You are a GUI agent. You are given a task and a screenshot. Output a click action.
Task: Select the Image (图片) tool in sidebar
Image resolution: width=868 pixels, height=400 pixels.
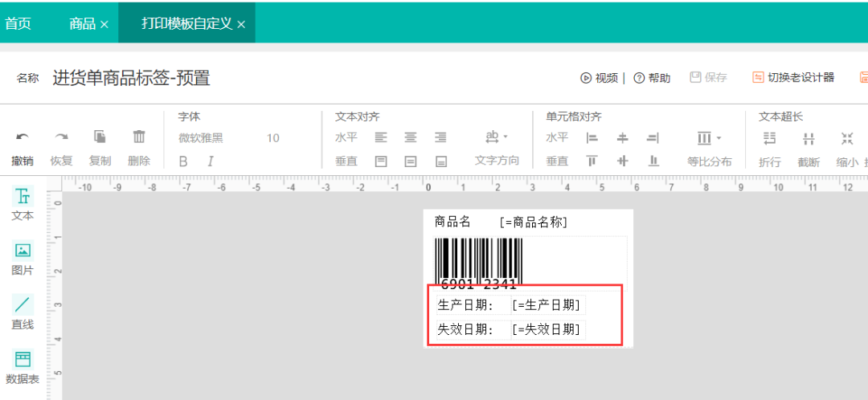tap(23, 258)
